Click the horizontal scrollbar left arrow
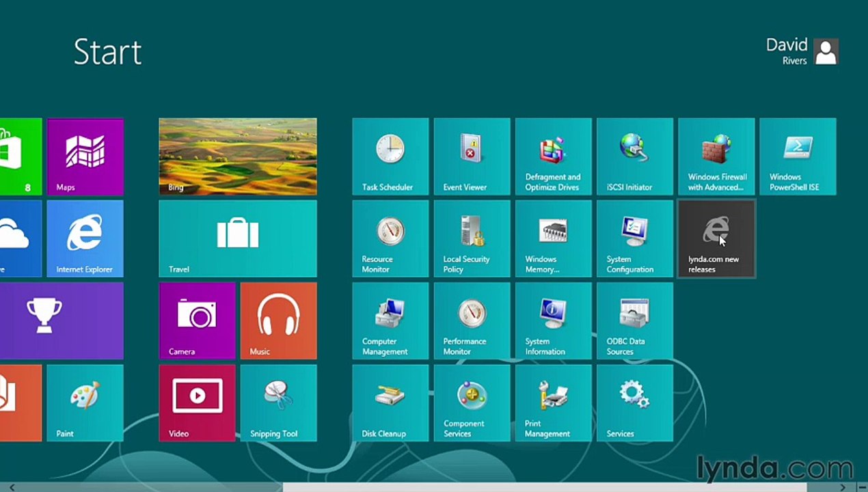The width and height of the screenshot is (868, 492). [12, 487]
